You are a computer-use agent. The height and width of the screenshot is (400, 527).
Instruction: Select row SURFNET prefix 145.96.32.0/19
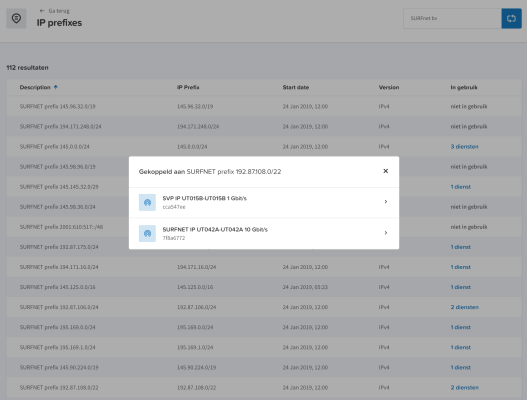pos(264,106)
